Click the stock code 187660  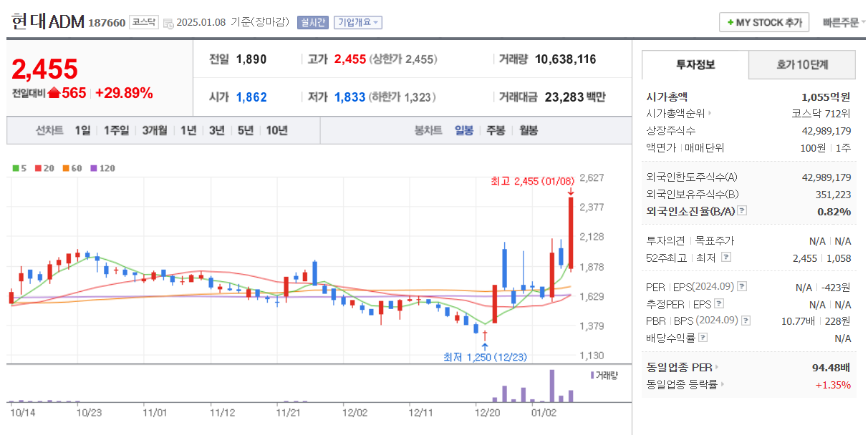point(107,23)
